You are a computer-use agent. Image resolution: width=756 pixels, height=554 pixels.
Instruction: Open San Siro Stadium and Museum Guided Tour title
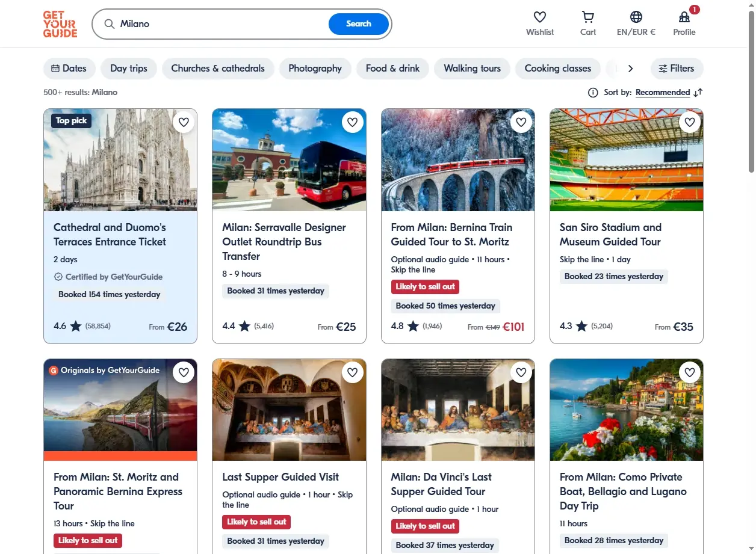click(610, 235)
